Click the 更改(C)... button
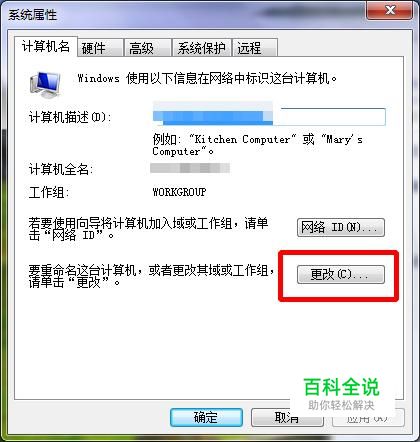This screenshot has height=442, width=420. (341, 275)
